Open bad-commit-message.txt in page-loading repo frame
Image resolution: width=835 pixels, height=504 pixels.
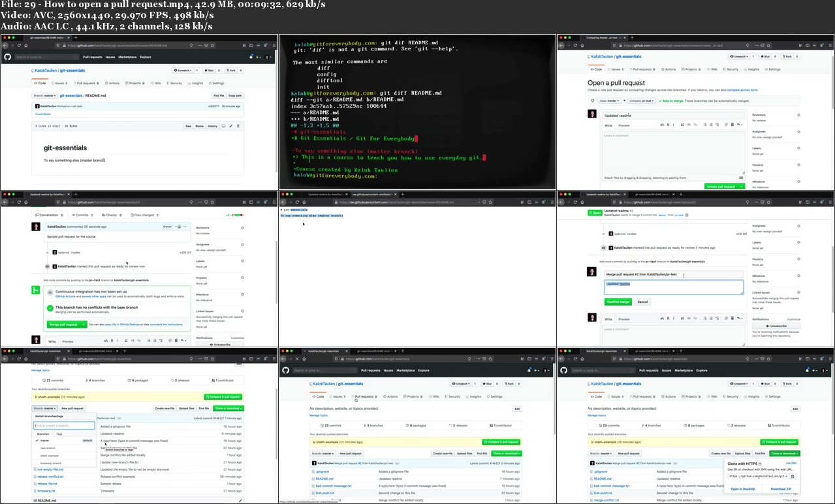[334, 486]
